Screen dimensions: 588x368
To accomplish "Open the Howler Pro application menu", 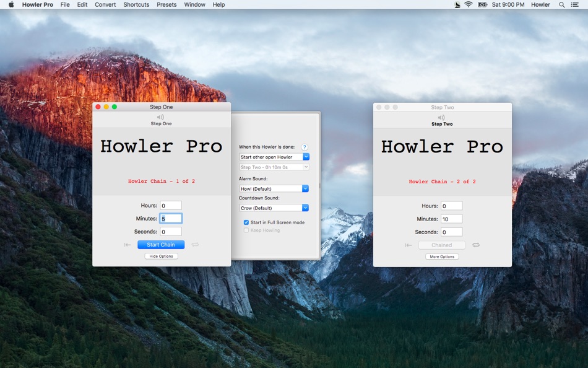I will [38, 4].
